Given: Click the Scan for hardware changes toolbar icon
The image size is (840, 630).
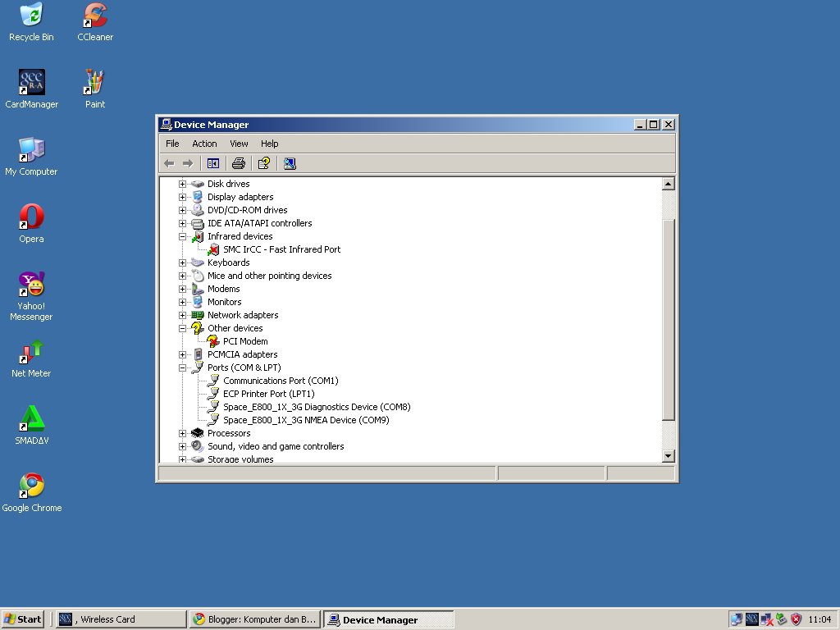Looking at the screenshot, I should pos(289,162).
